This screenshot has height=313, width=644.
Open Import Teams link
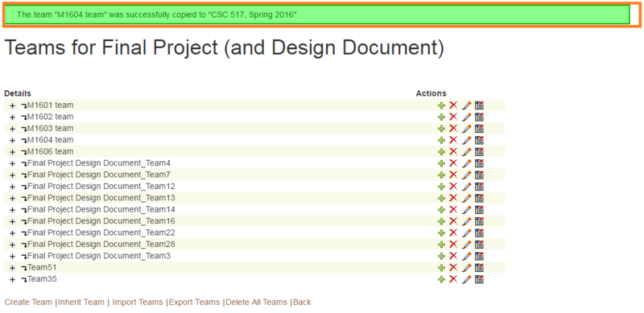[x=138, y=303]
